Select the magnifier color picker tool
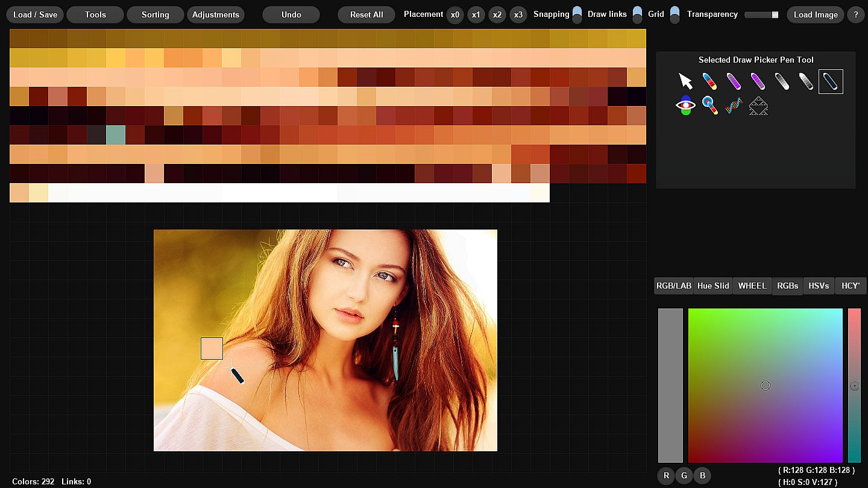Screen dimensions: 868x488 [709, 105]
